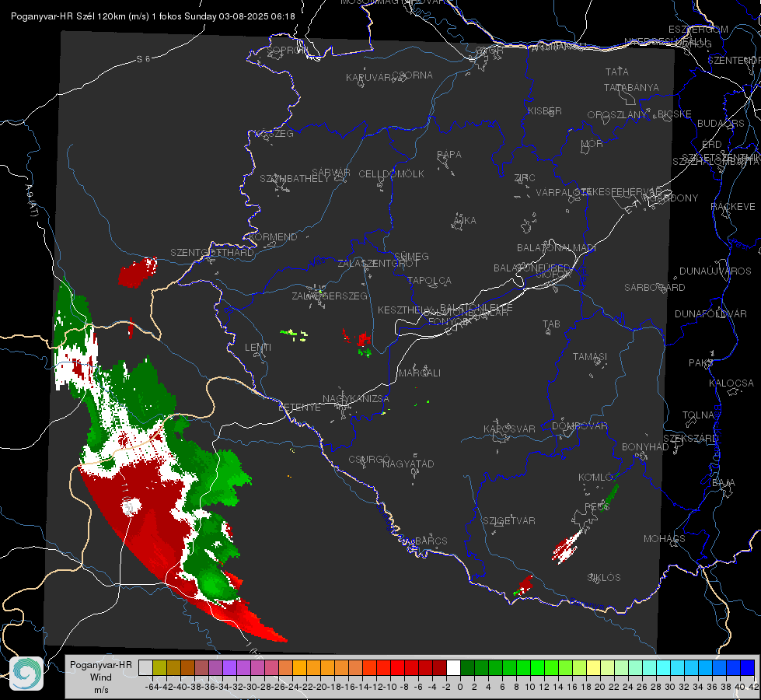761x700 pixels.
Task: Click the KAPOSVÁR city label
Action: click(509, 429)
